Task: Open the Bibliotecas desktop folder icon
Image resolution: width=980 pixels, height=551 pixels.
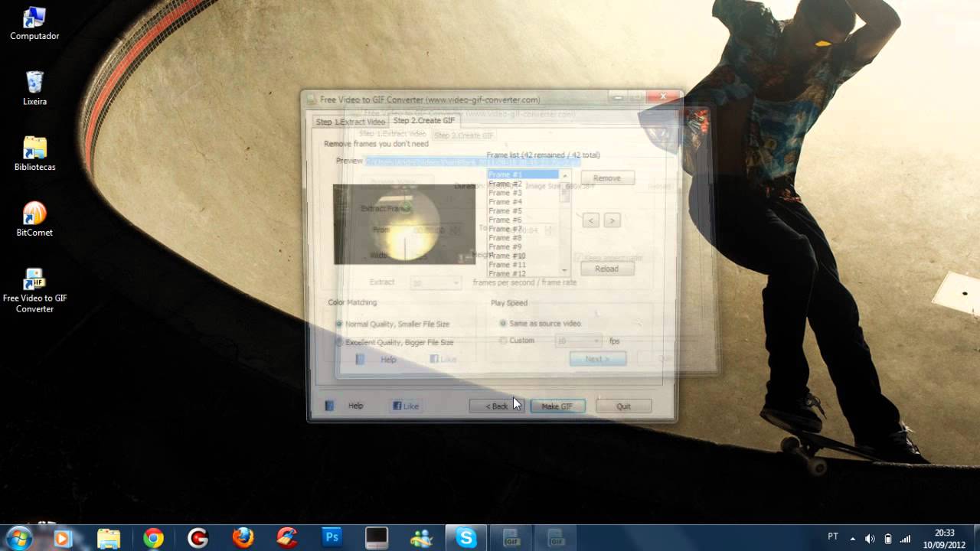Action: 34,154
